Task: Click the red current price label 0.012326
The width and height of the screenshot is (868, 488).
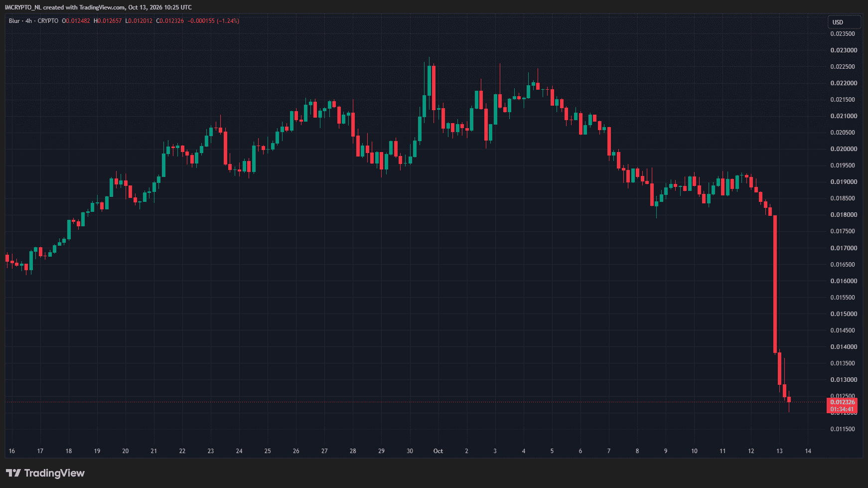Action: click(x=843, y=402)
